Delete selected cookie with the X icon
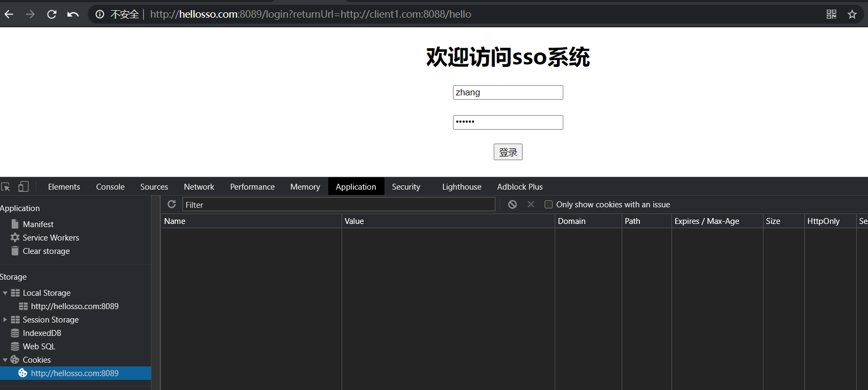This screenshot has width=868, height=390. coord(531,204)
